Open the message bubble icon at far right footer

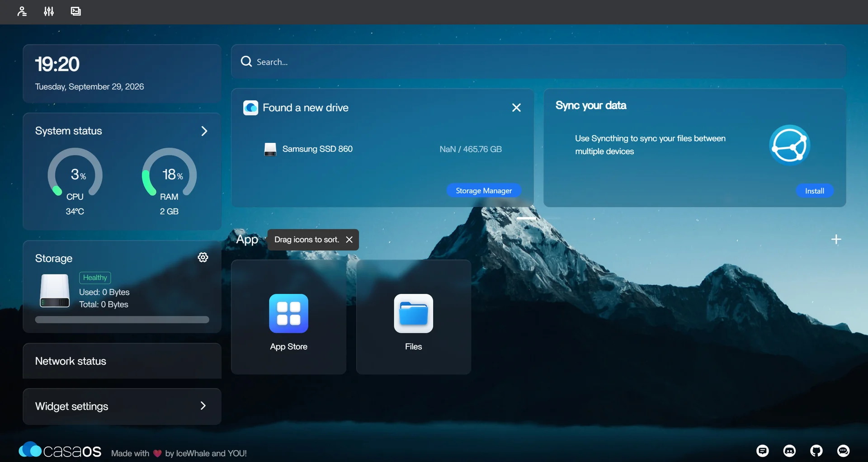[843, 451]
